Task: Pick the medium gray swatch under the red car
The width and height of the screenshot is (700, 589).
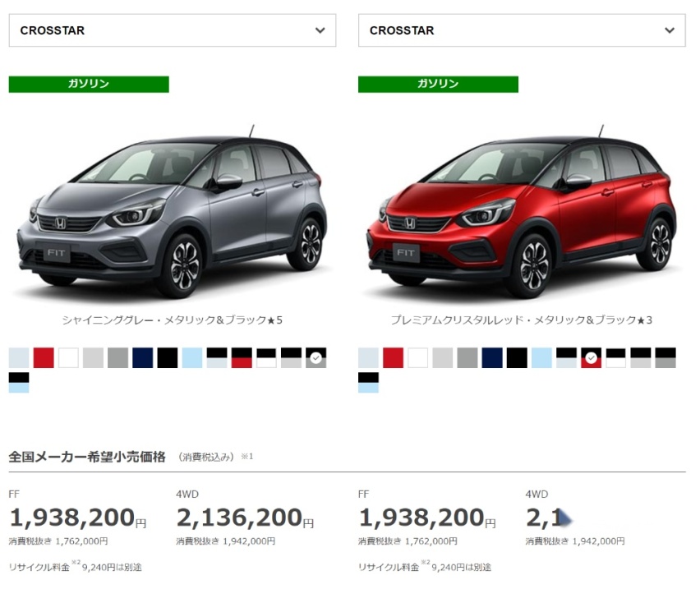Action: pos(467,358)
